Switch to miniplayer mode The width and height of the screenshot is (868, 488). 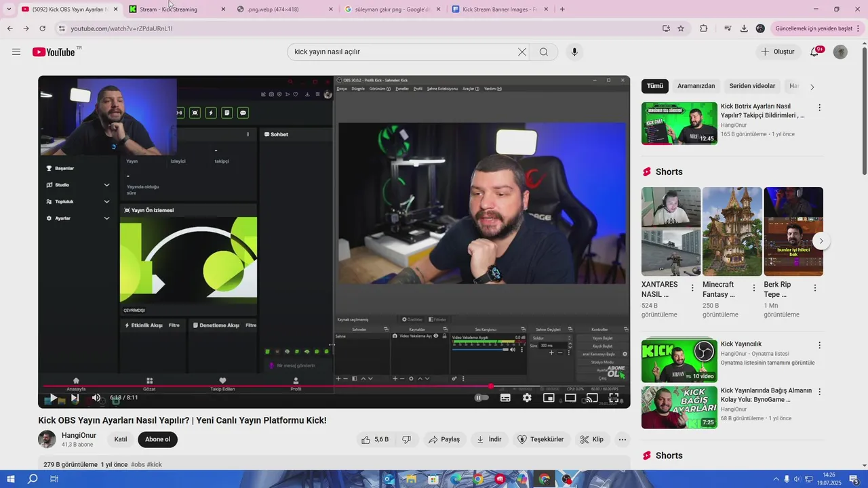tap(549, 398)
